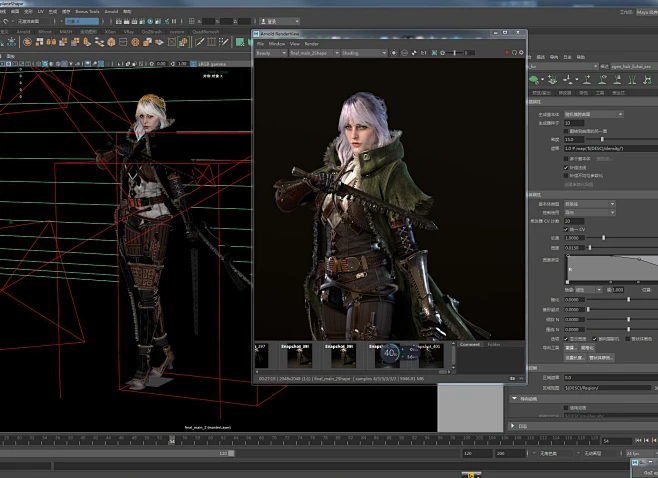
Task: Close the Arnold RenderView window
Action: [x=516, y=34]
